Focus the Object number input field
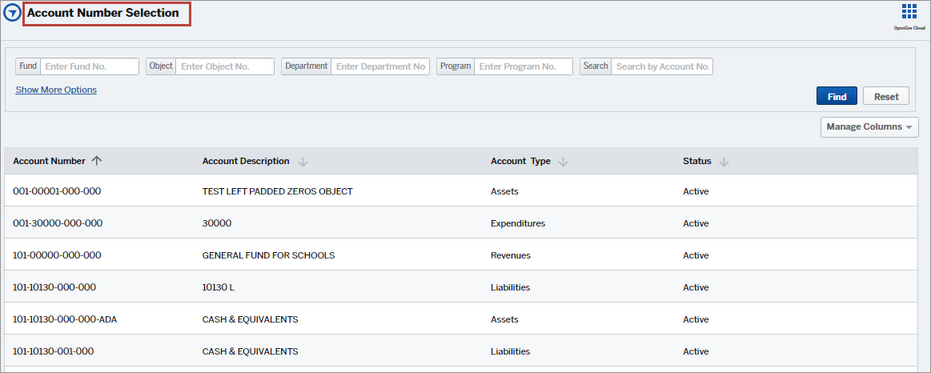931x373 pixels. (225, 67)
